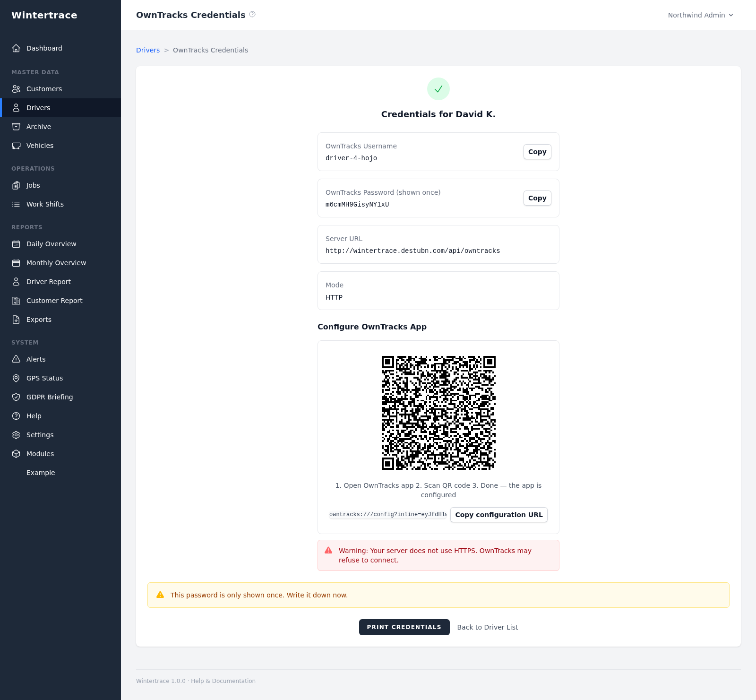Click the green success checkmark icon

[438, 89]
